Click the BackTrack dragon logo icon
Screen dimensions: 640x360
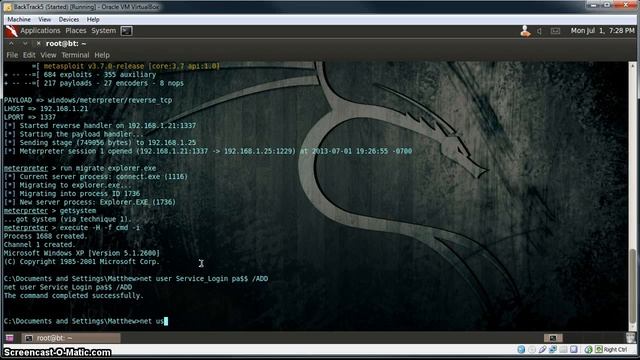(x=11, y=31)
